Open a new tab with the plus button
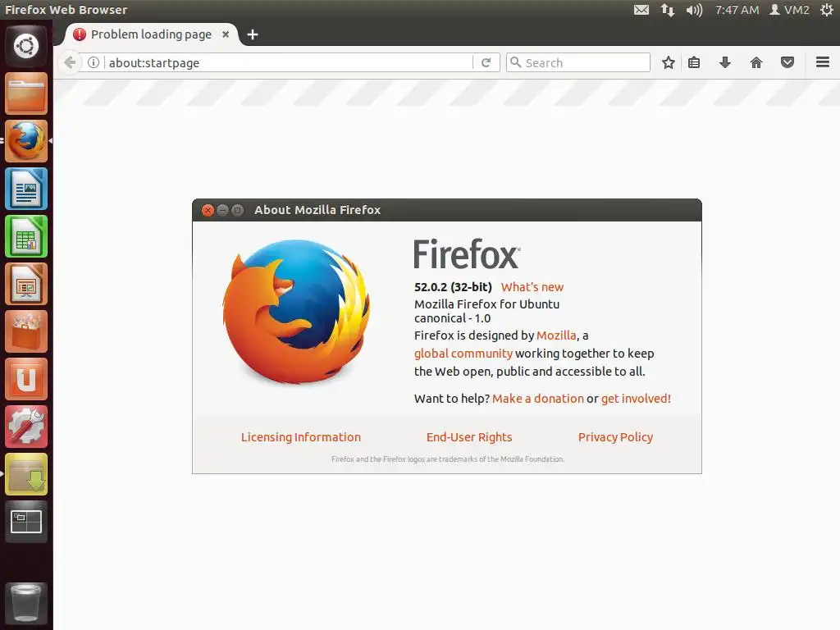Viewport: 840px width, 630px height. (x=253, y=34)
